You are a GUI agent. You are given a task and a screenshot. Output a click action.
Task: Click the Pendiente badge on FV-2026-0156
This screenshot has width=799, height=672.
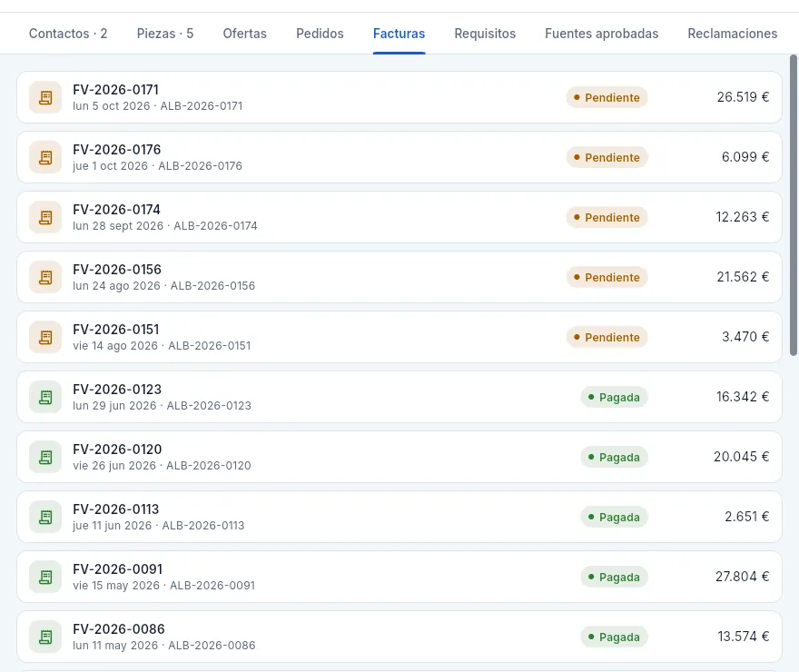click(607, 277)
